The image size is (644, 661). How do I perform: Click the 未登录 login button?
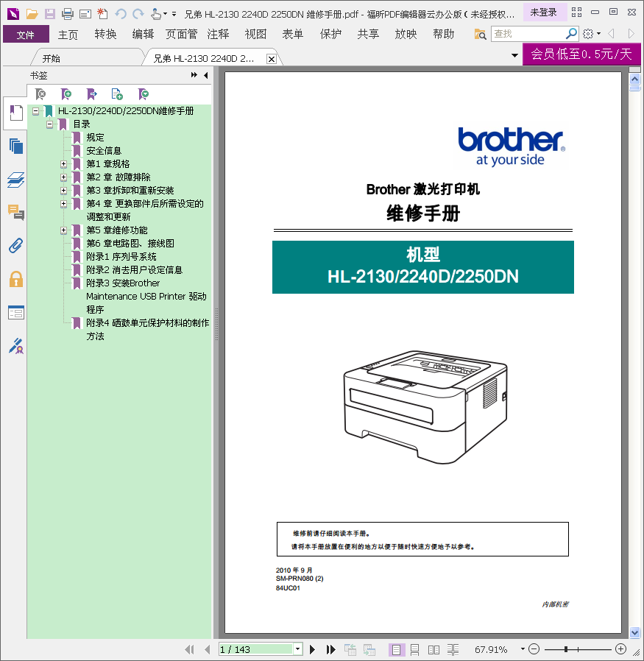pyautogui.click(x=544, y=13)
